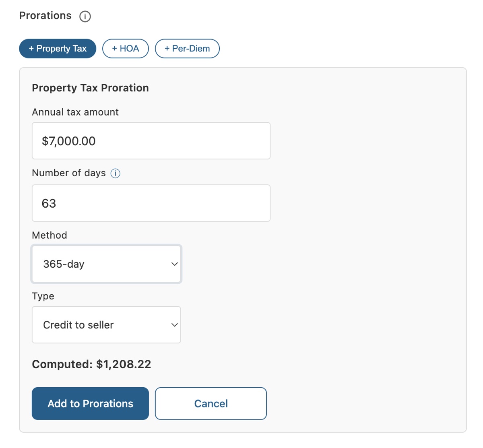Screen dimensions: 483x448
Task: Click into the Number of days field showing 63
Action: pyautogui.click(x=151, y=203)
